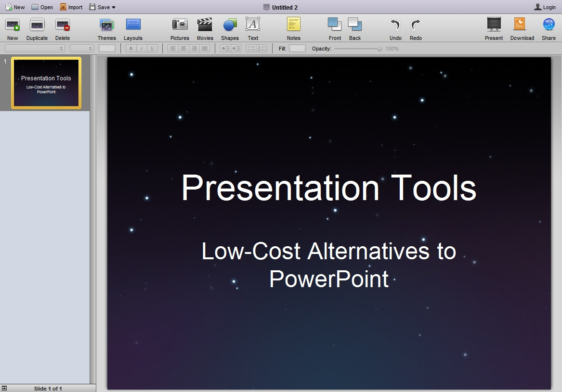Click the Presentation Tools title on the slide
The width and height of the screenshot is (562, 392).
pos(328,188)
